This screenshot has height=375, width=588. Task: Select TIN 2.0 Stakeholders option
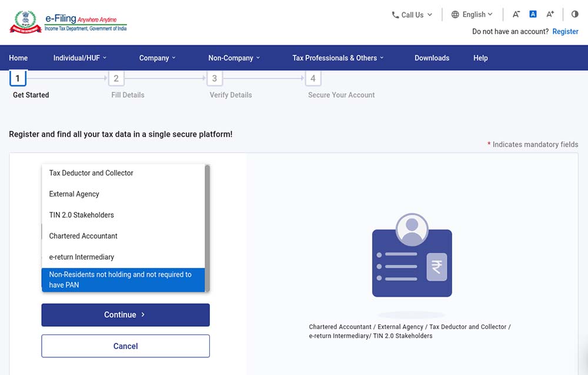(81, 215)
